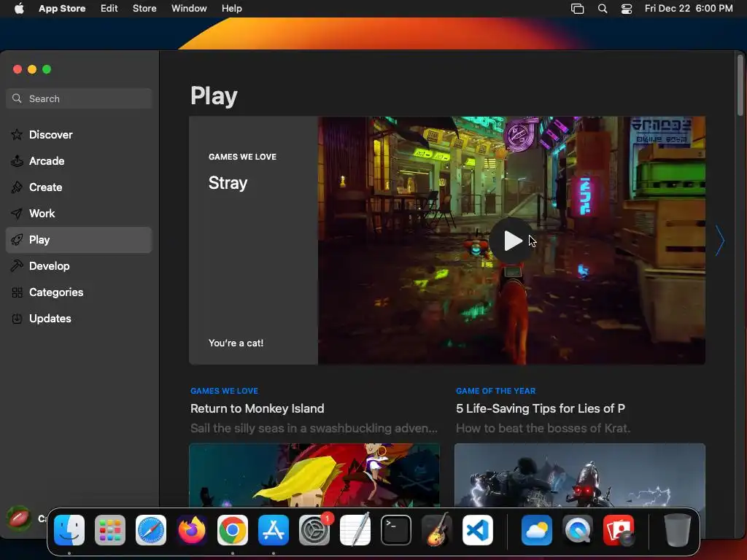Open Finder from the Dock
The height and width of the screenshot is (560, 747).
69,530
